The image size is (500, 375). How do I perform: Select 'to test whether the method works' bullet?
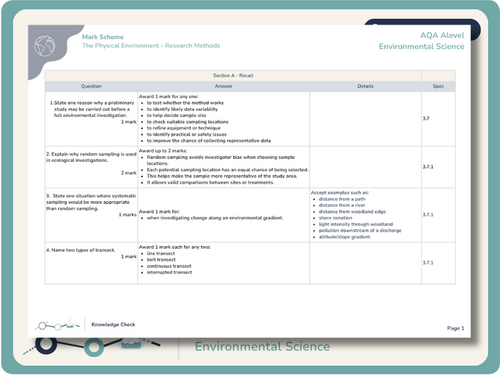coord(185,103)
